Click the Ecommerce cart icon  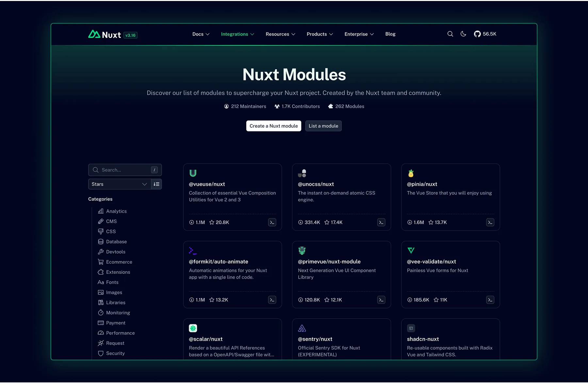(101, 262)
